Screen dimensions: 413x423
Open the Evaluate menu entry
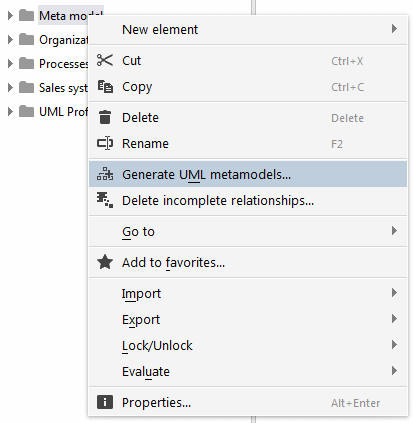click(x=248, y=371)
